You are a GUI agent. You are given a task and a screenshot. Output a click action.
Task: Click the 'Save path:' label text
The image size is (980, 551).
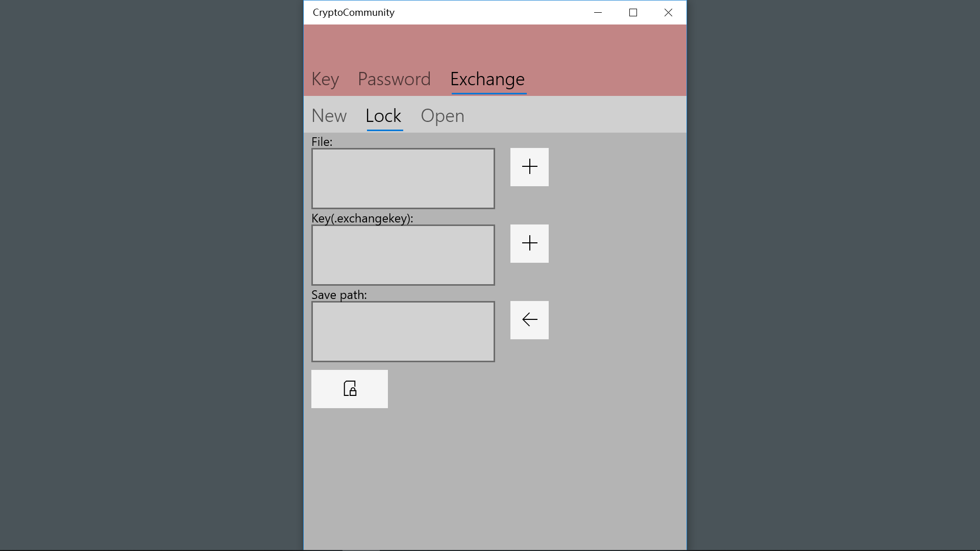[339, 295]
